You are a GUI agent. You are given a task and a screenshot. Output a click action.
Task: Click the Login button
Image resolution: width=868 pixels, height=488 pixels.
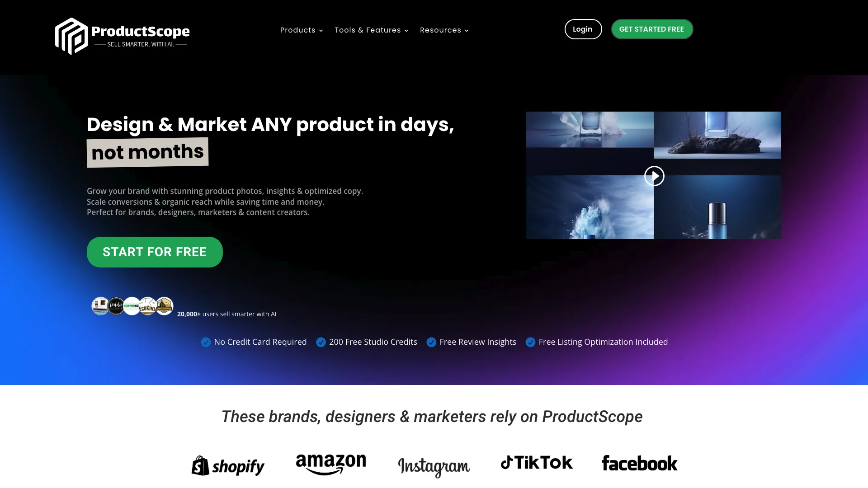pos(582,29)
